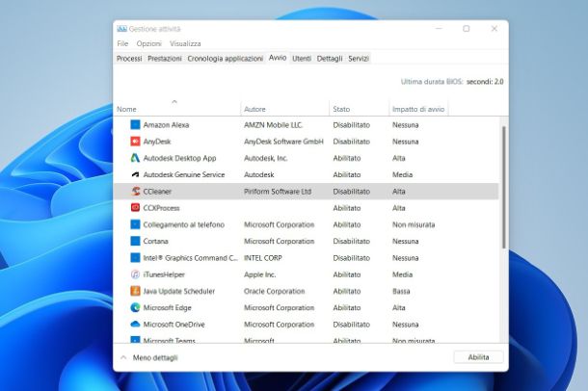Select the CCleaner name text
The height and width of the screenshot is (391, 588).
(x=157, y=192)
